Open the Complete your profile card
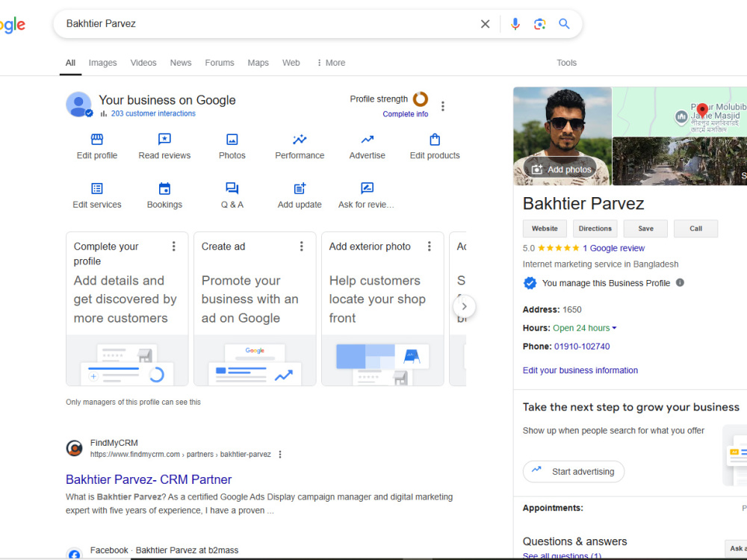 [x=127, y=309]
